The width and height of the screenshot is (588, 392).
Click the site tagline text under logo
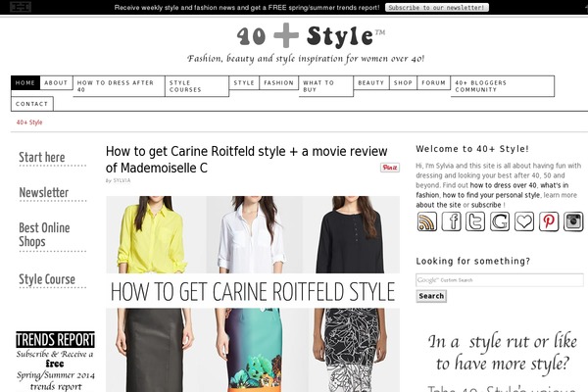(x=306, y=59)
